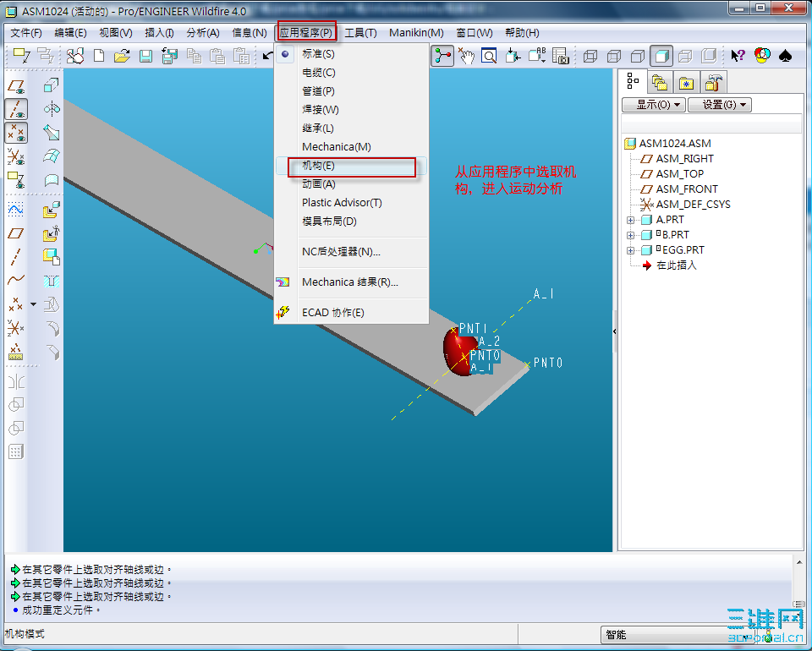The width and height of the screenshot is (812, 651).
Task: Open the Manikin(M) menu
Action: (416, 33)
